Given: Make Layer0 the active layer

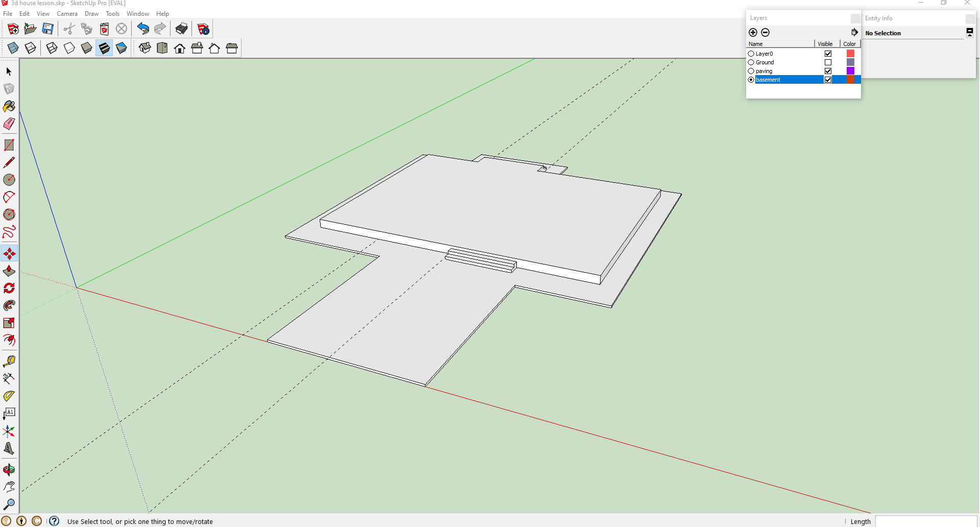Looking at the screenshot, I should click(x=751, y=54).
